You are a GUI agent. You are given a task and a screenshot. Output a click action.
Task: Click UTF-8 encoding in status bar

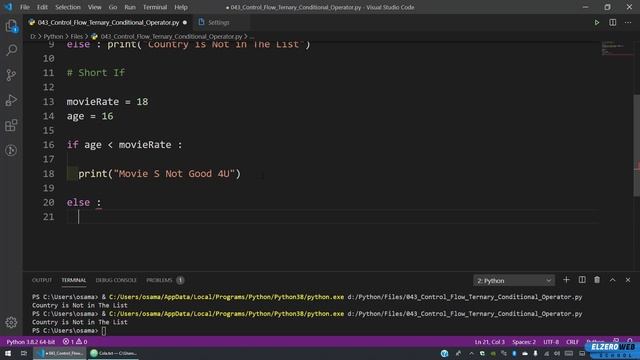(x=551, y=342)
